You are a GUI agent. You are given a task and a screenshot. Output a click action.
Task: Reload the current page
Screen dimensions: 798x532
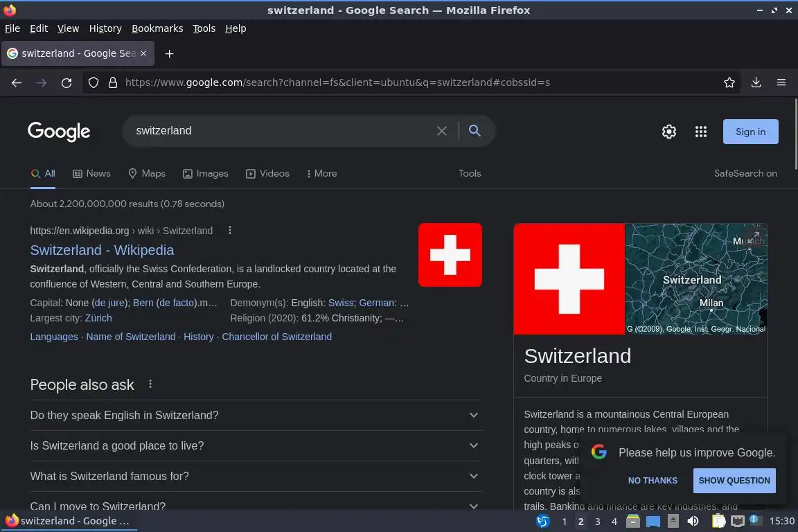coord(66,82)
